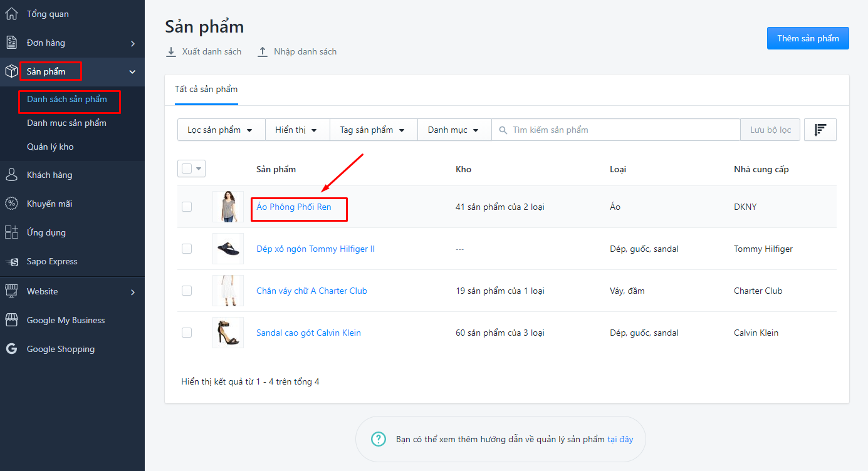
Task: Open the Hiển thị dropdown
Action: [x=298, y=130]
